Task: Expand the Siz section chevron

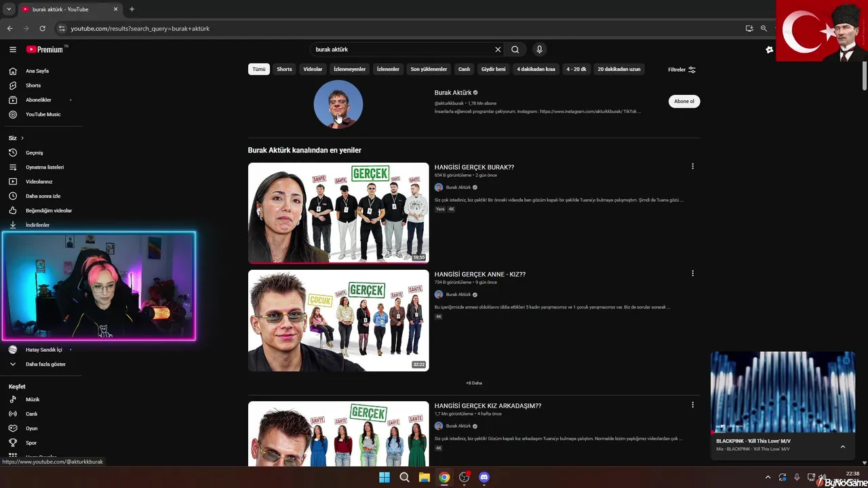Action: click(22, 138)
